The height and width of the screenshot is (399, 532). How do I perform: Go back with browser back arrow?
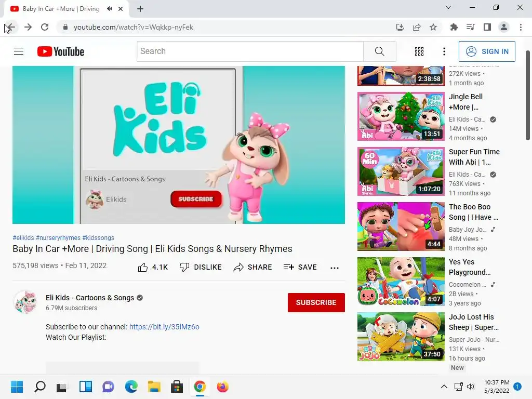click(11, 27)
